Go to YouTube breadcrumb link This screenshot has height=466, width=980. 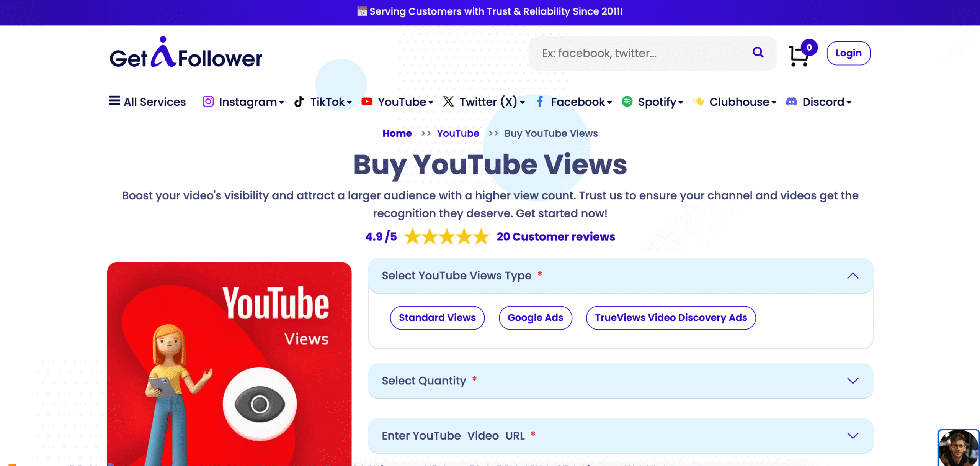tap(458, 133)
